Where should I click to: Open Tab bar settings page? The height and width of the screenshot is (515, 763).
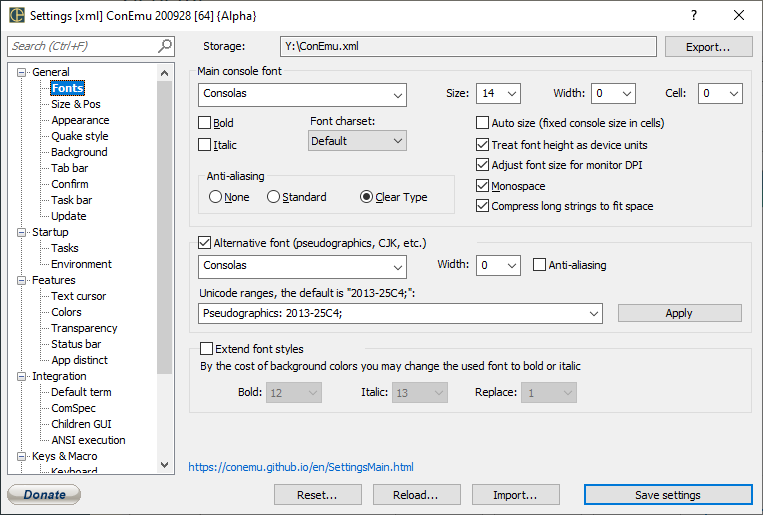coord(70,168)
